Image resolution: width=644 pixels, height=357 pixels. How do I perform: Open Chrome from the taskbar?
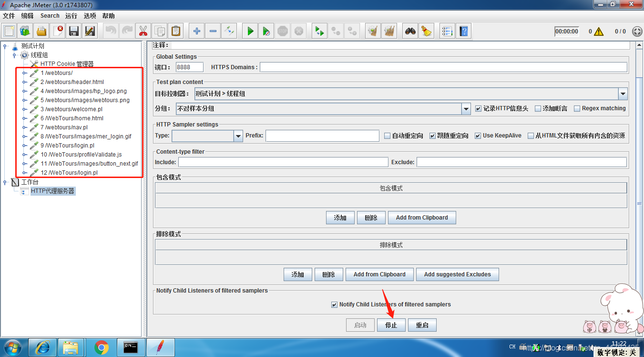[101, 348]
